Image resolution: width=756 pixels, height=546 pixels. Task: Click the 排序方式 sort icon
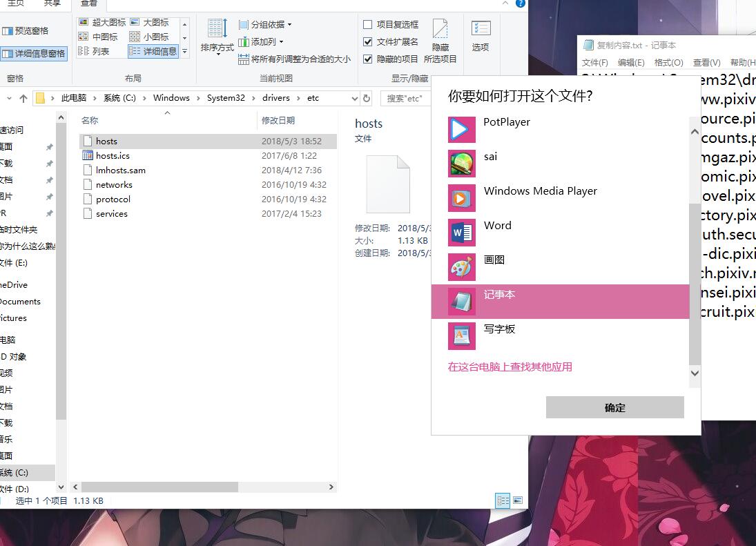click(217, 28)
